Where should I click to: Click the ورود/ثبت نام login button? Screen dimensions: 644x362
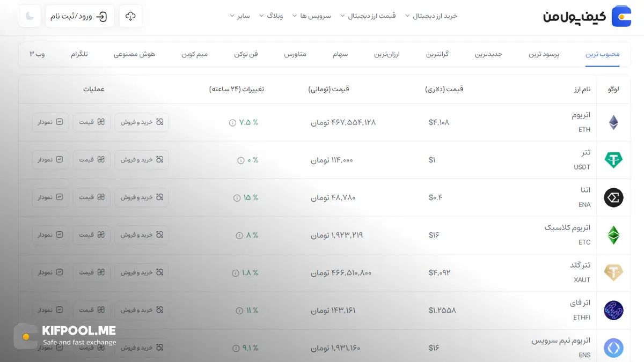point(79,16)
